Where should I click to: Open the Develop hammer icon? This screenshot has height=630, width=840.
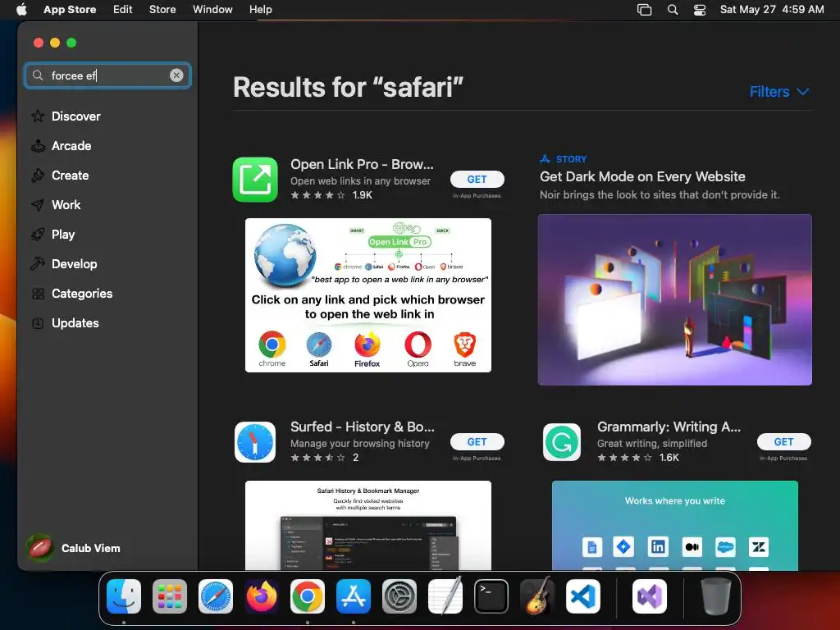(x=38, y=263)
